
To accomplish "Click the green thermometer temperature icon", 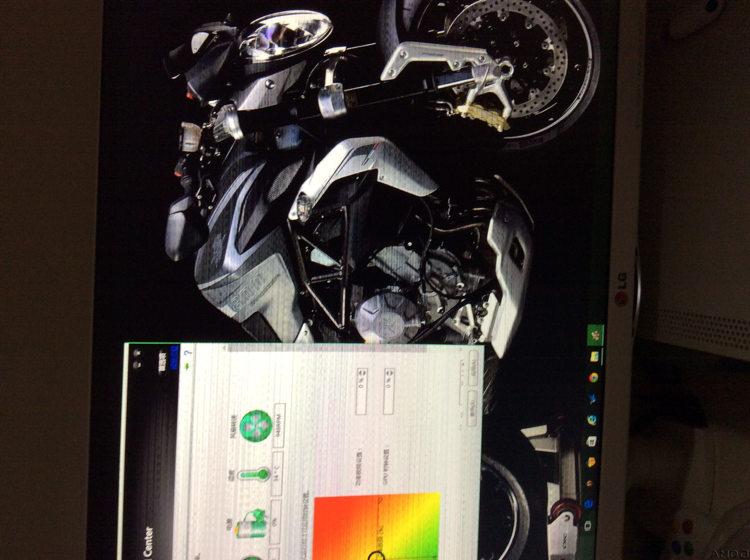I will 254,475.
